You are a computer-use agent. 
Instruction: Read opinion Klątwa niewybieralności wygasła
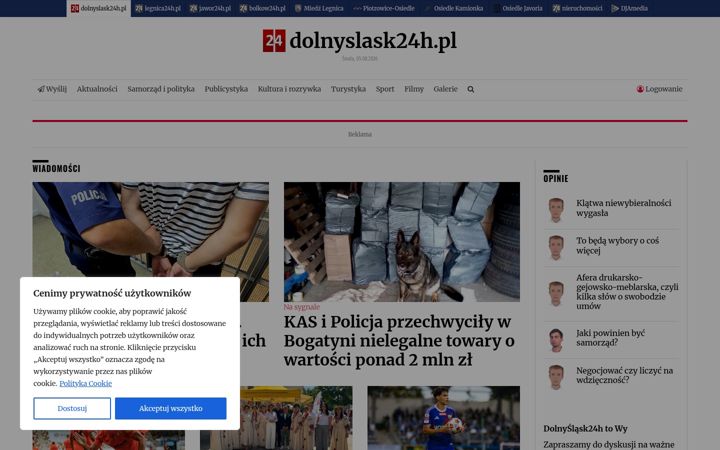click(x=624, y=208)
